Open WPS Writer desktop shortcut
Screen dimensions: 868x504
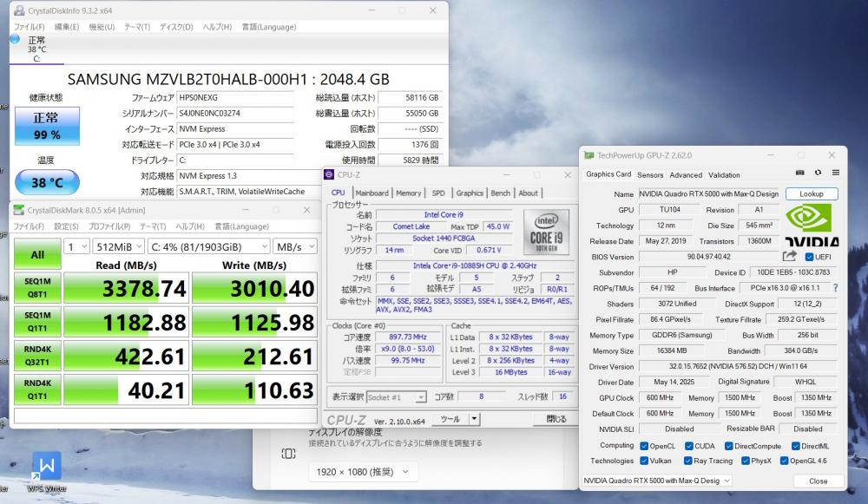click(x=47, y=471)
